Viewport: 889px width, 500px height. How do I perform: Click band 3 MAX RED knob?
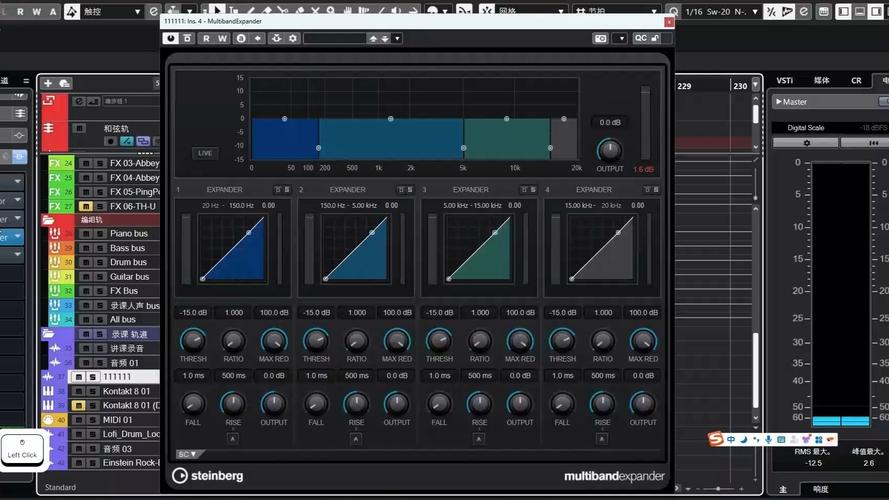pos(520,340)
